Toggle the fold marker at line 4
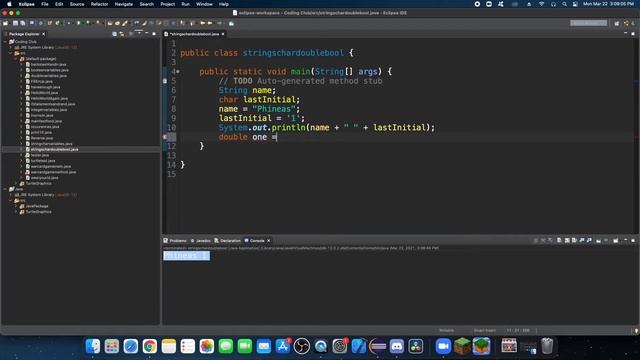The height and width of the screenshot is (360, 640). 178,72
